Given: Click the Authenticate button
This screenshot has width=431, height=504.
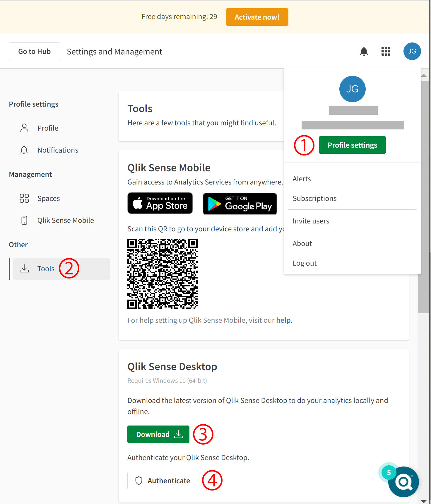Looking at the screenshot, I should tap(163, 481).
